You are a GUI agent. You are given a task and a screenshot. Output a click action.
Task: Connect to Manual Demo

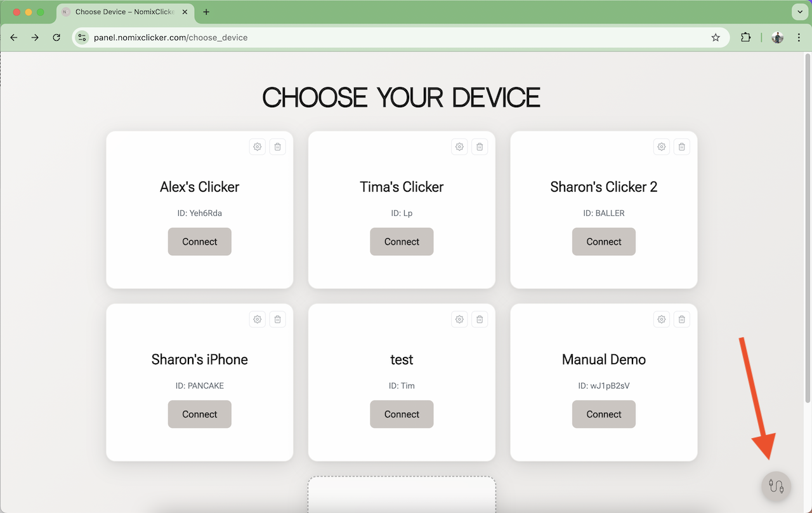tap(604, 415)
